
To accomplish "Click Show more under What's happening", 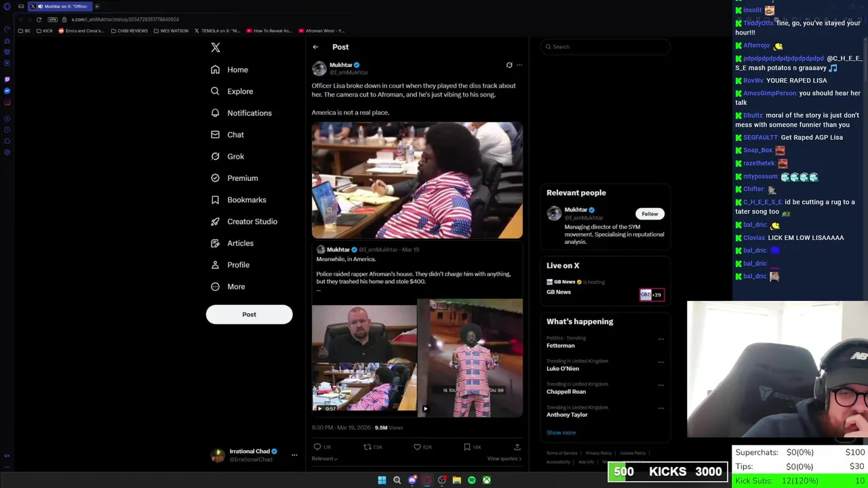I will pyautogui.click(x=561, y=432).
